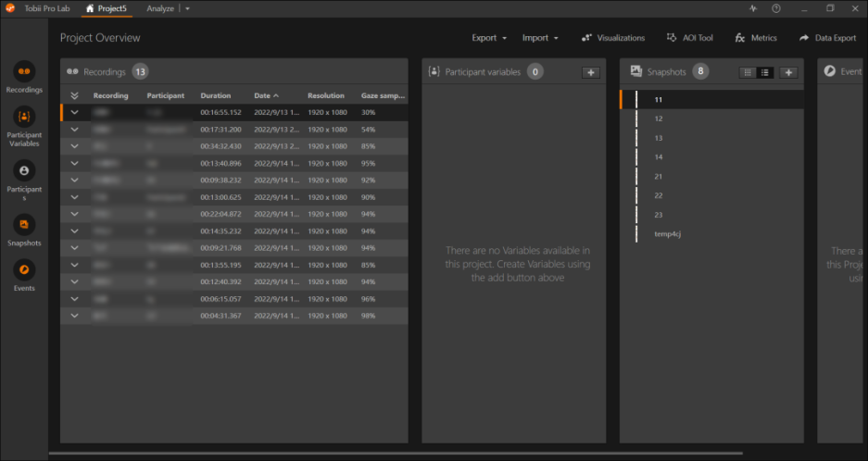Click the recordings count badge 13

(140, 72)
